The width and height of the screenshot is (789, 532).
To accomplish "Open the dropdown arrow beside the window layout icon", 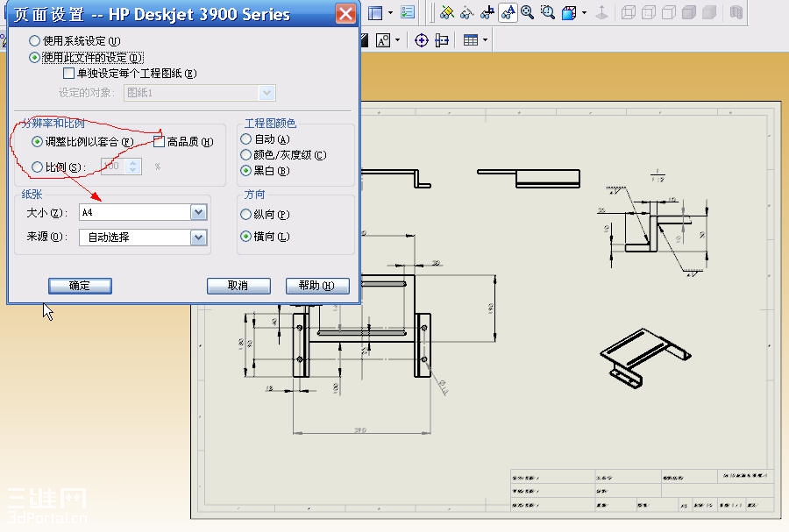I will pyautogui.click(x=390, y=12).
